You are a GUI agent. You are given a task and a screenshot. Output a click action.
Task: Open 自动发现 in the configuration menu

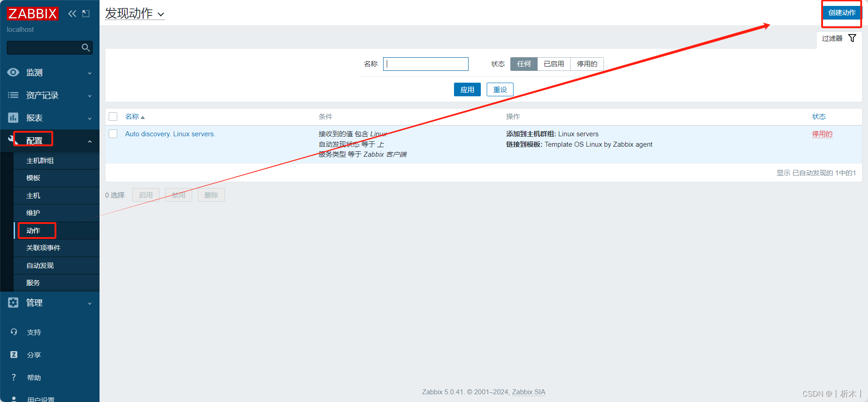click(x=56, y=266)
